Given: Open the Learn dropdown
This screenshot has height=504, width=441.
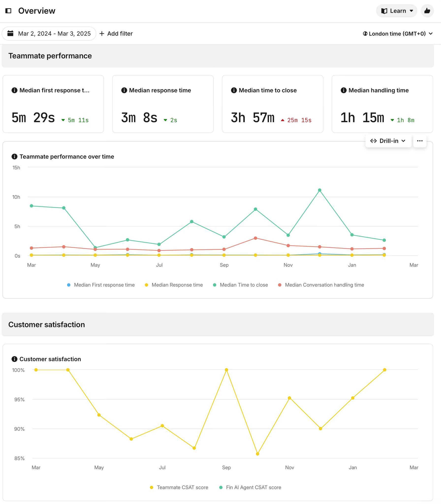Looking at the screenshot, I should click(396, 11).
